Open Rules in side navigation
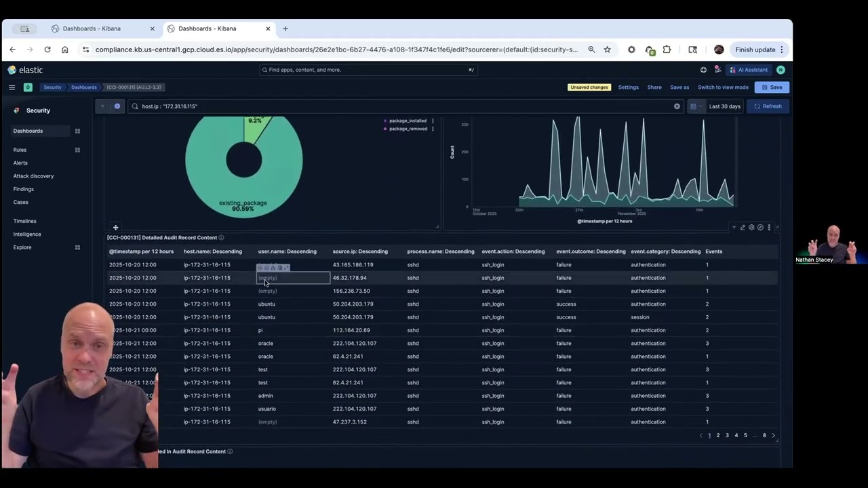 click(x=20, y=150)
